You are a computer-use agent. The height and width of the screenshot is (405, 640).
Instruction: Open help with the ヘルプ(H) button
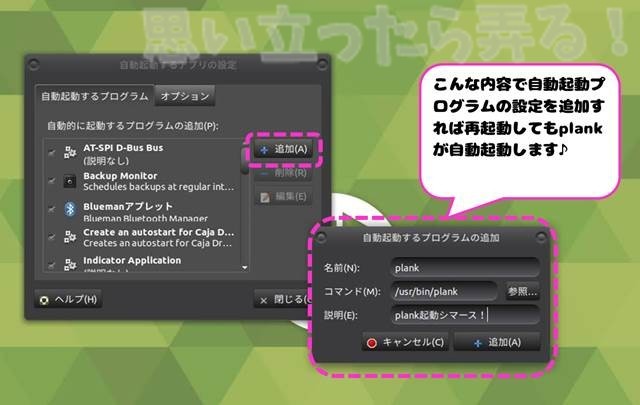(x=68, y=300)
